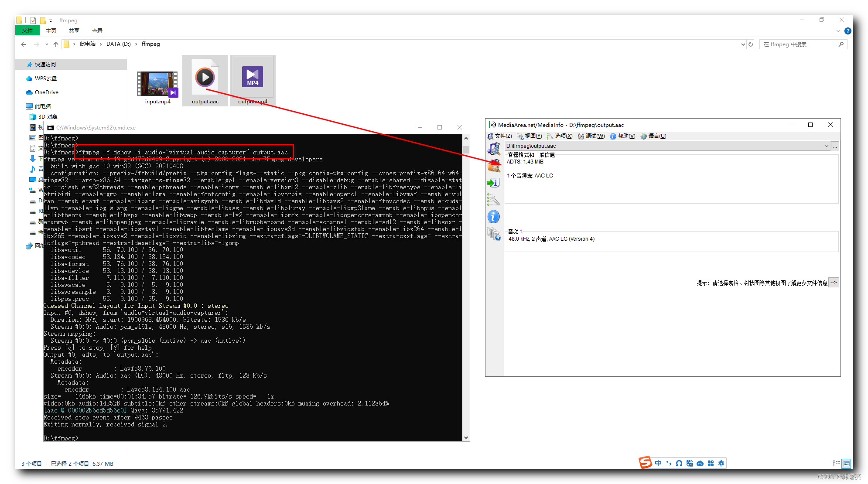868x484 pixels.
Task: Switch Explorer to details list view
Action: [836, 463]
